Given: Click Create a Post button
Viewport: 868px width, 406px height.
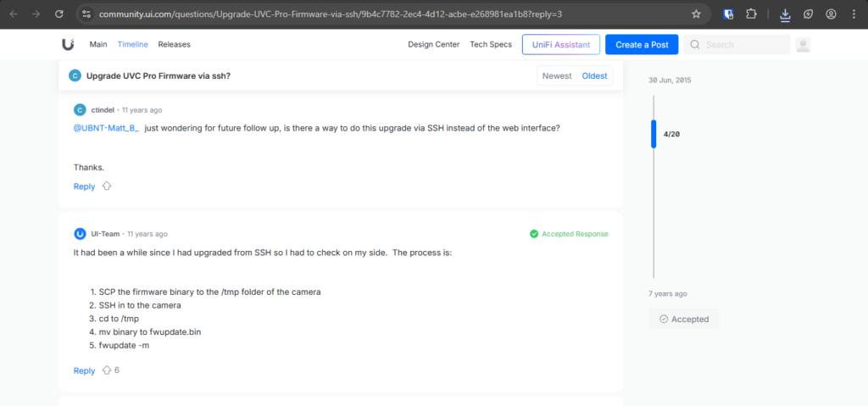Looking at the screenshot, I should pyautogui.click(x=643, y=45).
